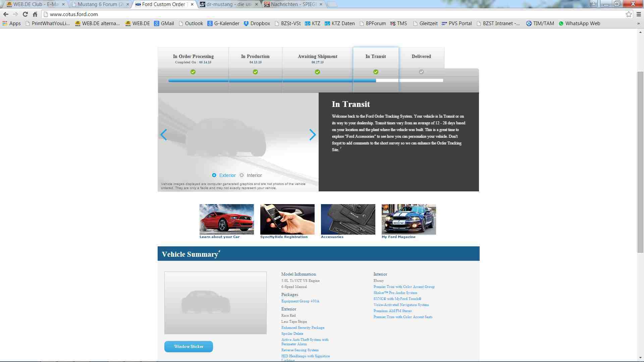Open Enhanced Security Package link
Viewport: 644px width, 362px height.
coord(303,327)
